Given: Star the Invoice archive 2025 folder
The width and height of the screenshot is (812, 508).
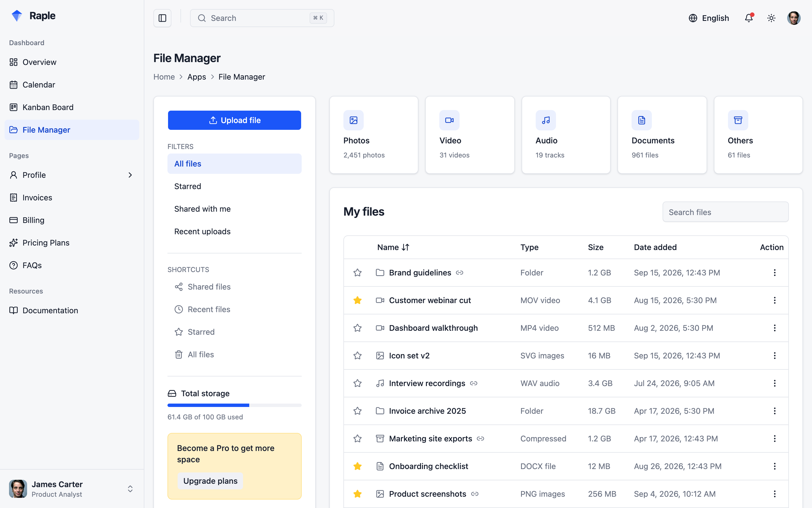Looking at the screenshot, I should coord(357,411).
